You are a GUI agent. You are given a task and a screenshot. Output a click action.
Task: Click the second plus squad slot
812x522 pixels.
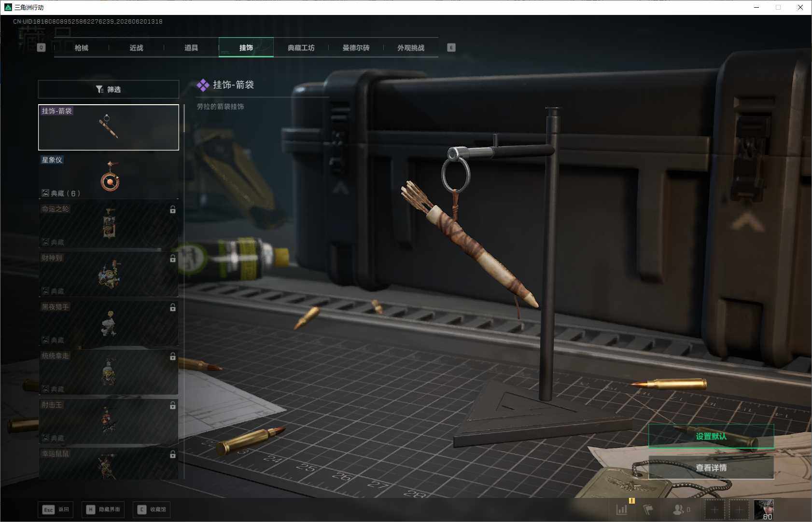coord(739,509)
